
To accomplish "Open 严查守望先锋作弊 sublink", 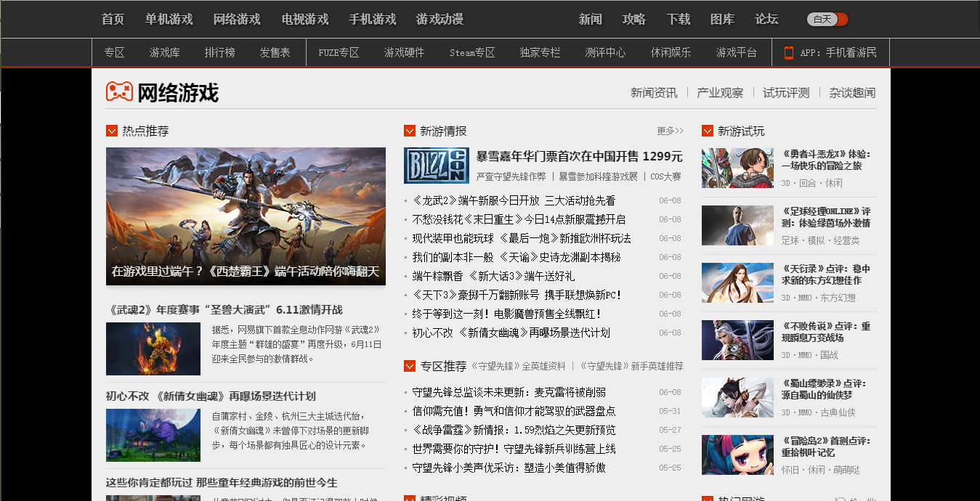I will pyautogui.click(x=511, y=176).
